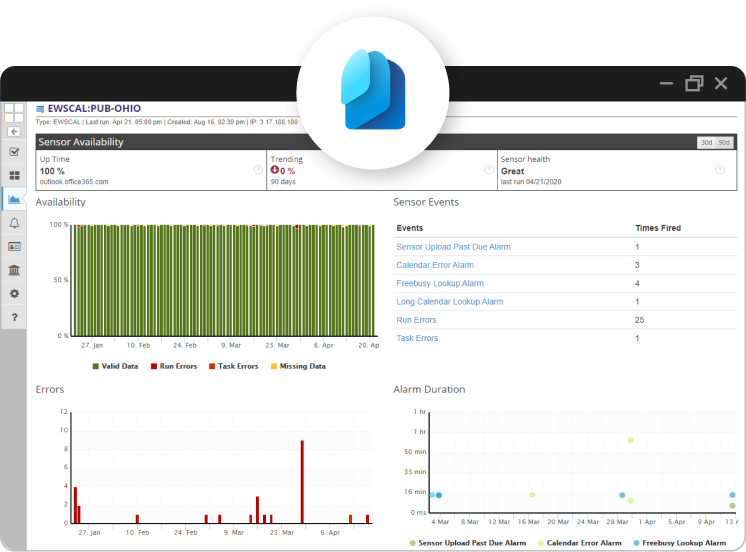Toggle Sensor Upload Past Due Alarm legend
746x552 pixels.
468,543
